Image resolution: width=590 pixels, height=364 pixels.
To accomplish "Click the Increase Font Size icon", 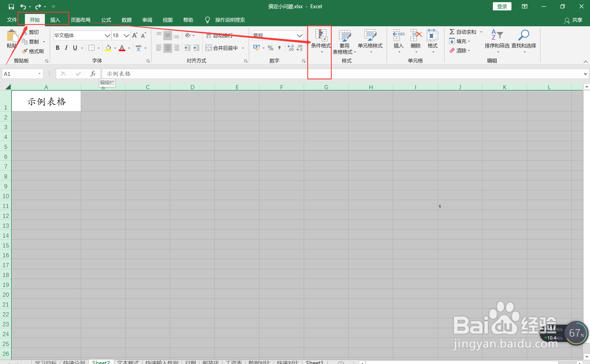I will coord(135,36).
